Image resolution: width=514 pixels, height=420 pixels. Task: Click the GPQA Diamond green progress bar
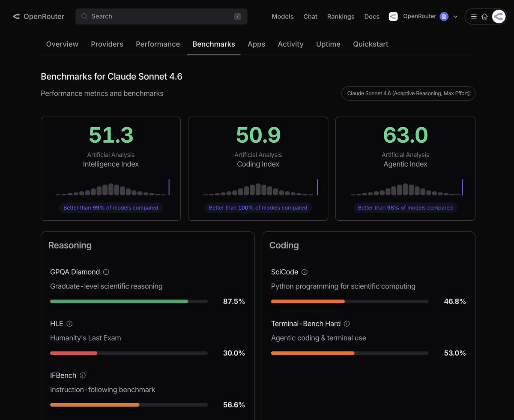119,301
